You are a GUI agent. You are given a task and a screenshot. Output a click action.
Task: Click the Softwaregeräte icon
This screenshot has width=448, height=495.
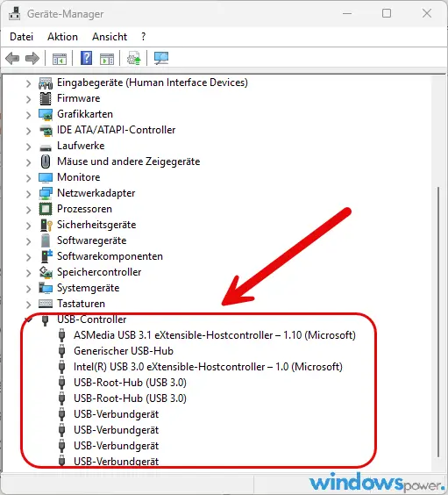46,240
